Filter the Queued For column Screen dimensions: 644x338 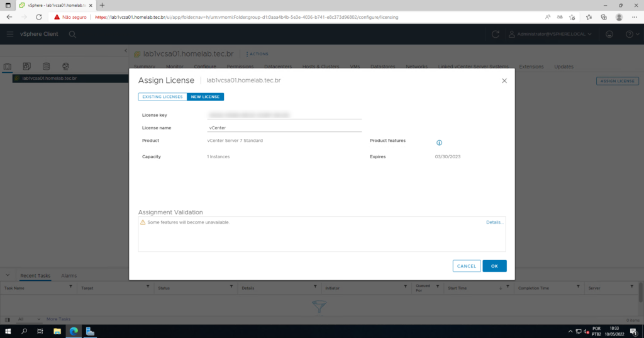point(438,286)
